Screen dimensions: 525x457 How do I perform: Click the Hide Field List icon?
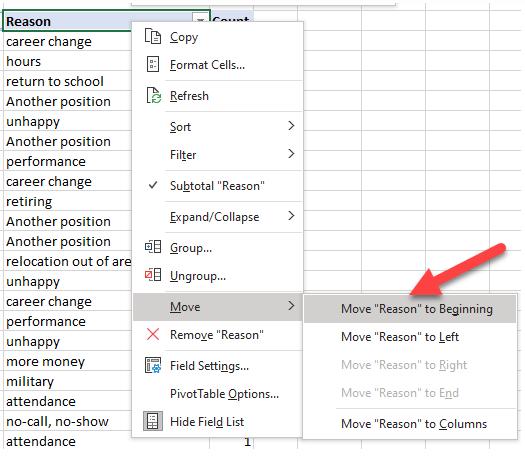(x=153, y=421)
